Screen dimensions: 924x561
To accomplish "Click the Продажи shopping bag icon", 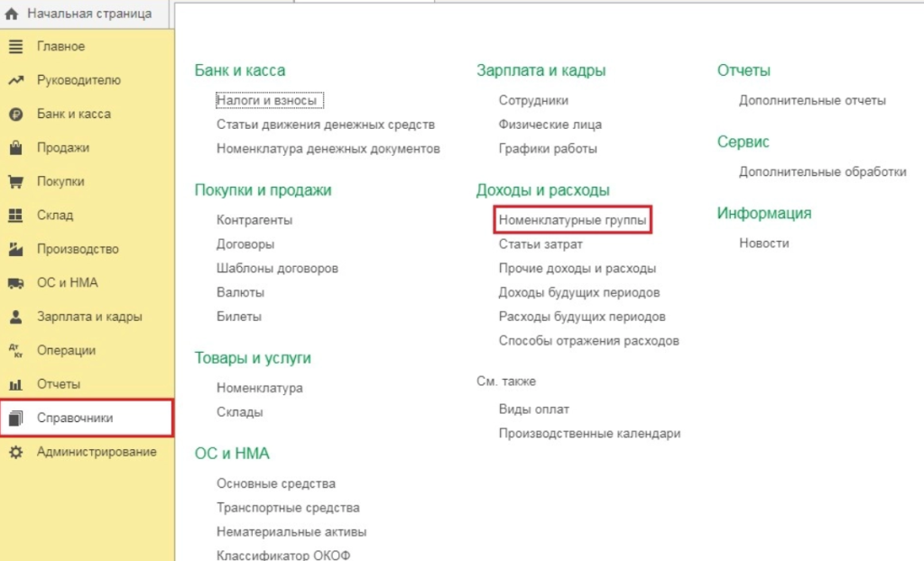I will click(16, 147).
